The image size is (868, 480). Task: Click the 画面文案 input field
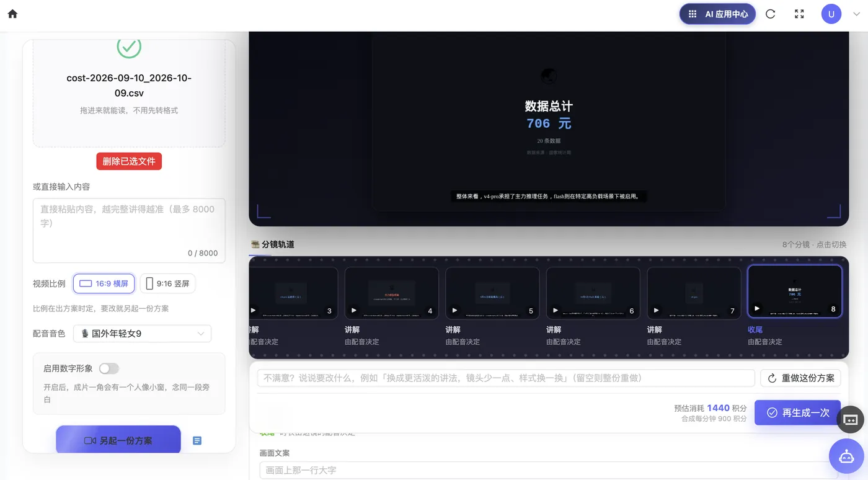click(549, 470)
